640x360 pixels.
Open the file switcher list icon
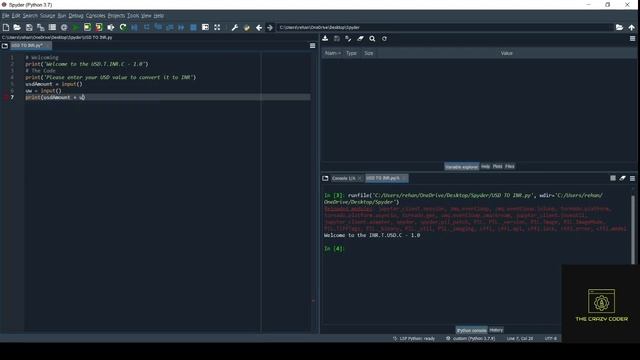(52, 27)
